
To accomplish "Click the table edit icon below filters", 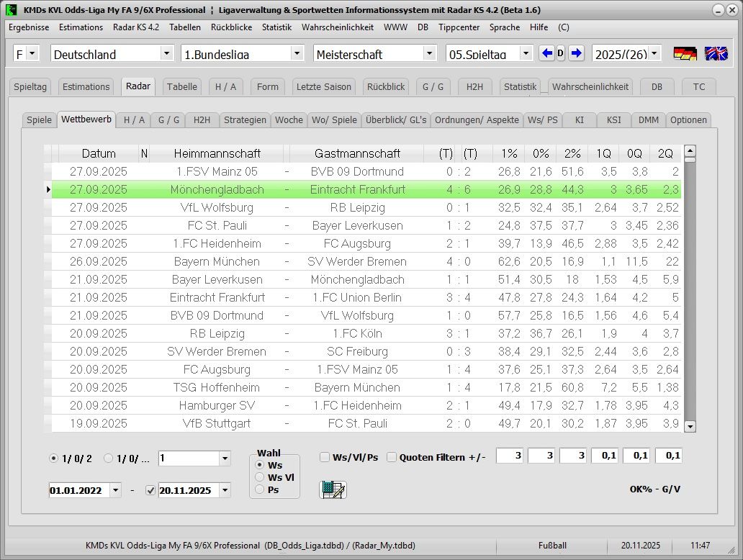I will [x=333, y=489].
